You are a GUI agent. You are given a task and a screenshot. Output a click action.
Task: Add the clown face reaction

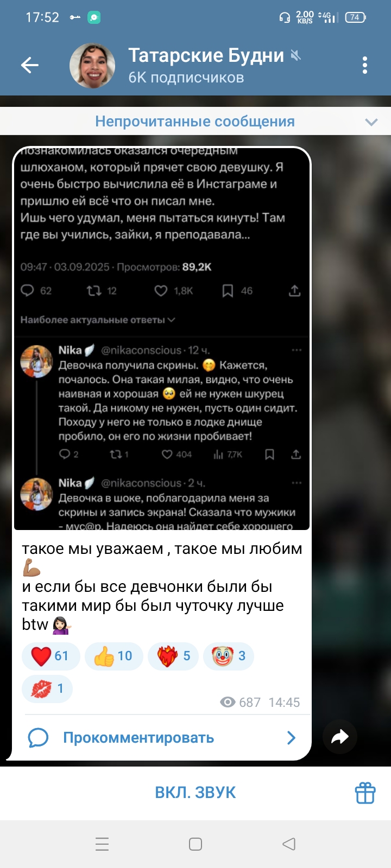click(229, 656)
